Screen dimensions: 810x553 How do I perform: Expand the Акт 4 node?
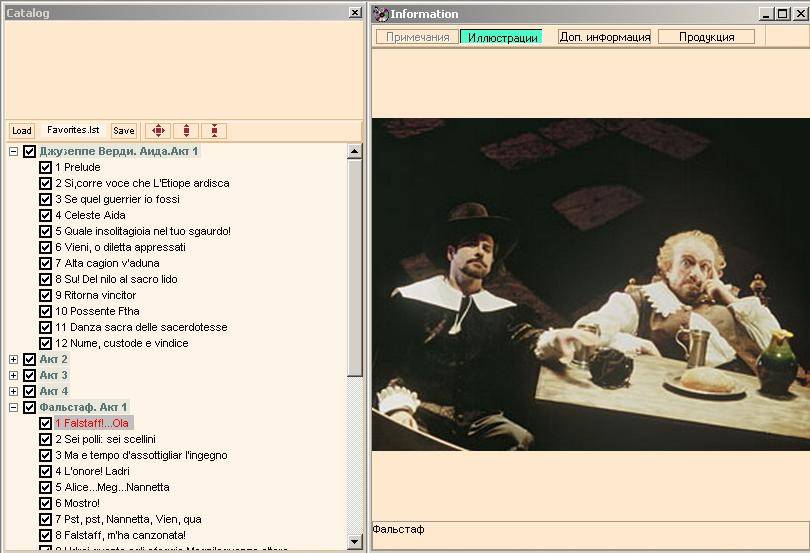click(13, 391)
